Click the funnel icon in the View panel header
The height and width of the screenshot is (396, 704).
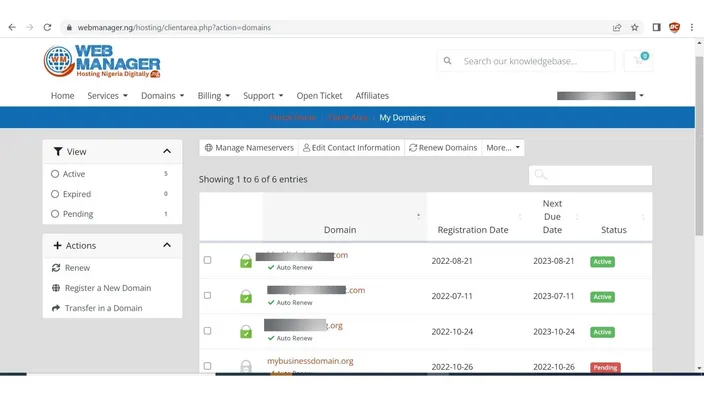pyautogui.click(x=58, y=152)
